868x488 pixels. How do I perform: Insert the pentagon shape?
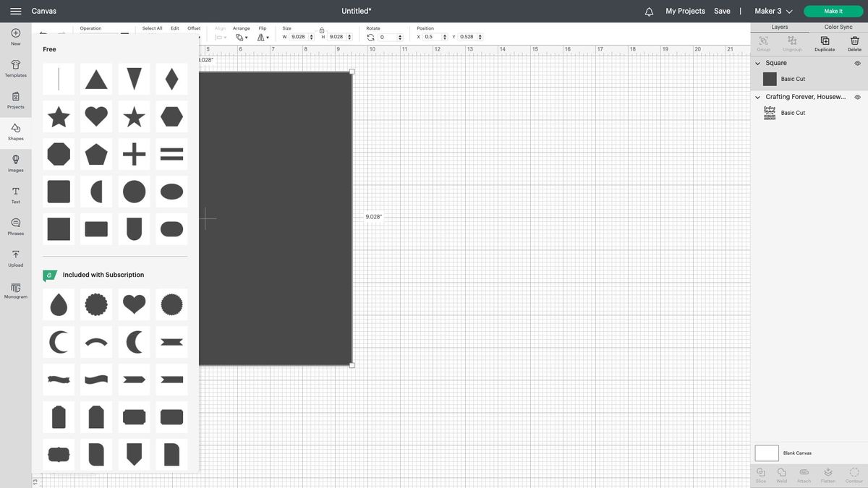96,154
